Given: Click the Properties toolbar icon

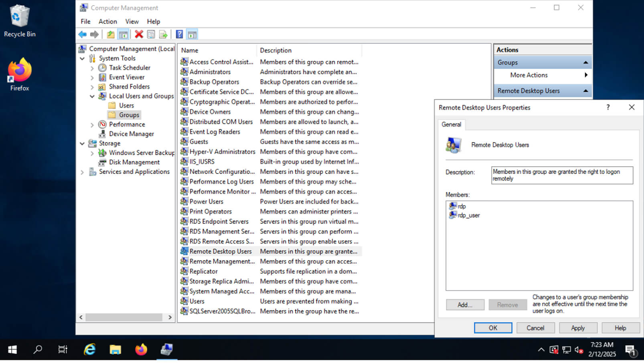Looking at the screenshot, I should coord(151,34).
